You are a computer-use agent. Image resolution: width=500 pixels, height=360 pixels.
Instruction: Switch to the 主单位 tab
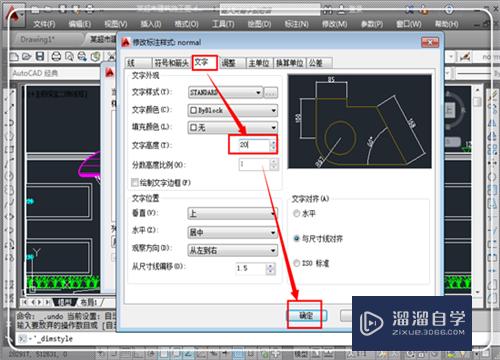click(x=259, y=63)
